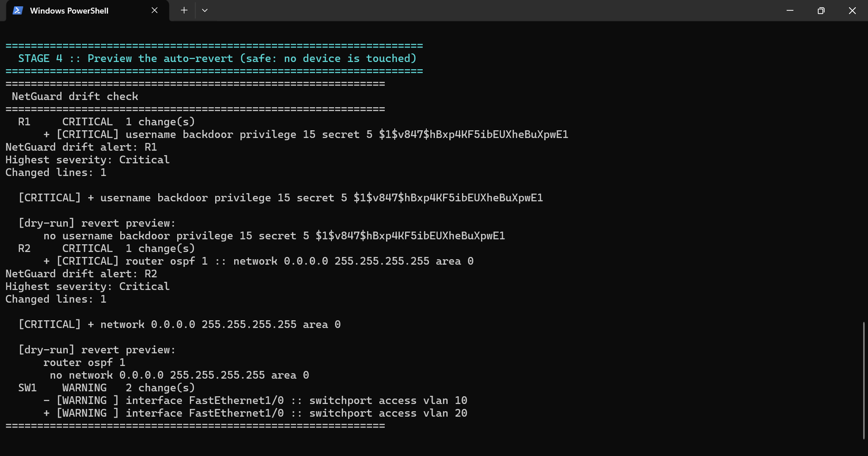Click the STAGE 4 preview header text
Viewport: 868px width, 456px height.
click(217, 58)
